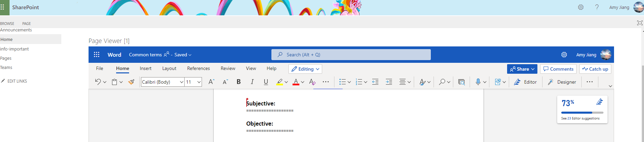Expand font color dropdown arrow
Image resolution: width=644 pixels, height=142 pixels.
click(x=302, y=82)
